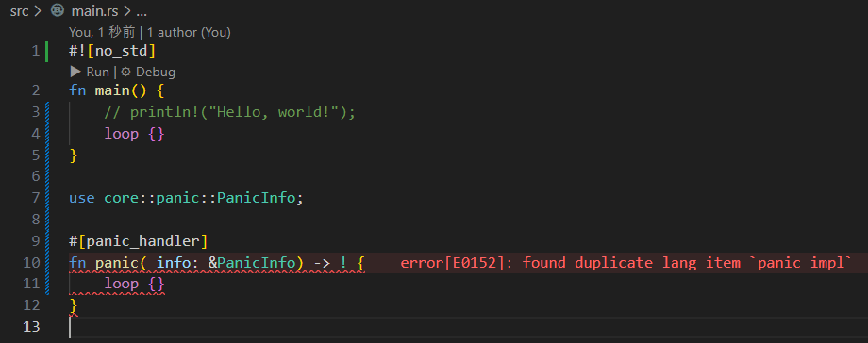Click the commented println line
The width and height of the screenshot is (868, 343).
(229, 112)
